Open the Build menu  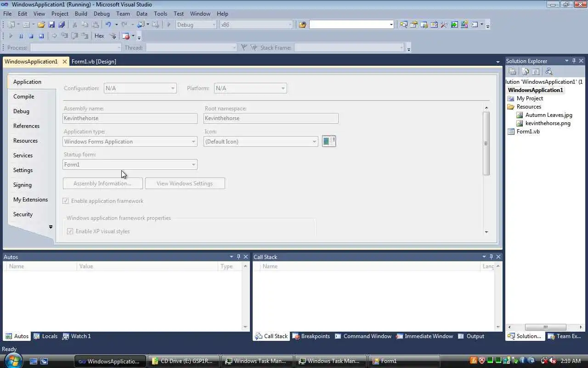81,14
